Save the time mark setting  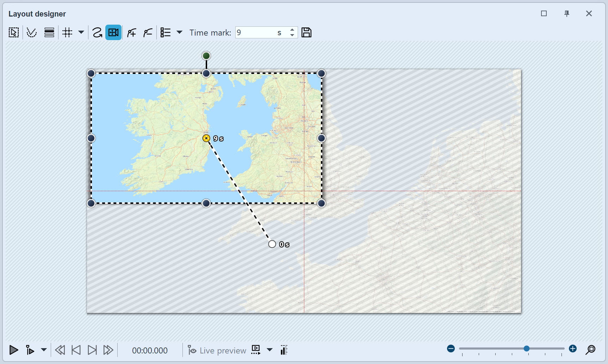306,32
